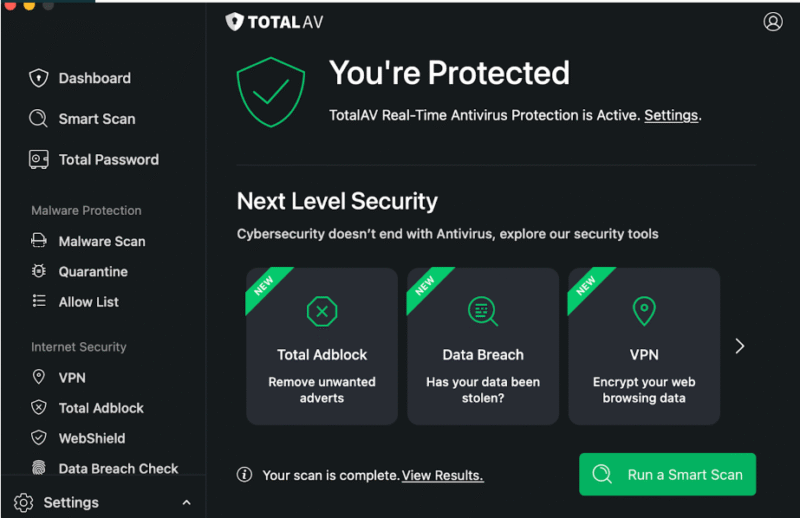Click the scan complete info icon

tap(244, 475)
